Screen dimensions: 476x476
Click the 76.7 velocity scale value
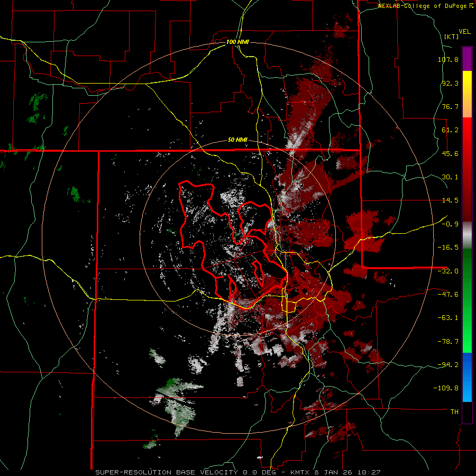pyautogui.click(x=450, y=106)
